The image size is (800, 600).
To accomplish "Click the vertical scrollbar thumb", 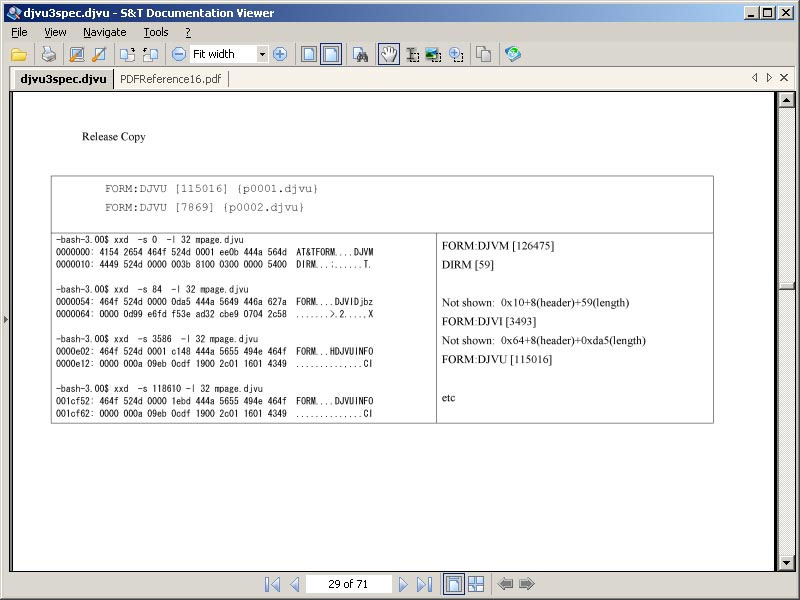I will pyautogui.click(x=786, y=286).
